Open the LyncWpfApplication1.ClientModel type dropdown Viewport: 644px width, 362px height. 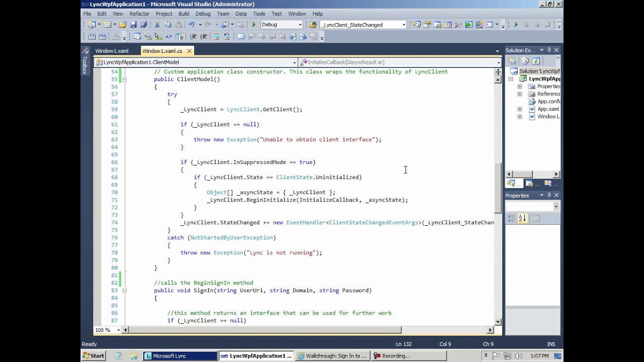tap(295, 62)
